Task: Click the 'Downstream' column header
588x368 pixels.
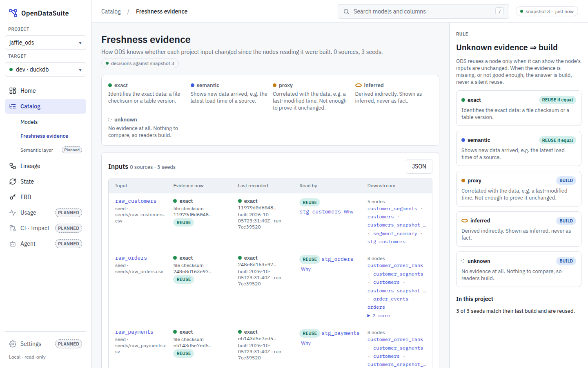Action: [x=381, y=186]
